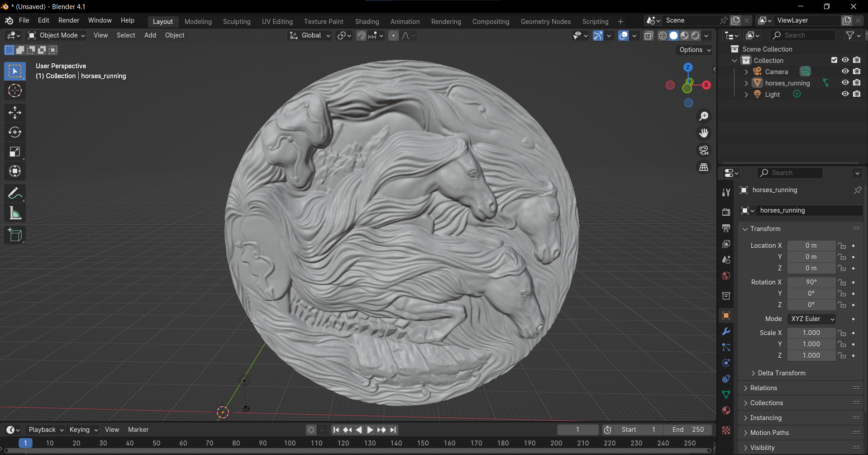Play the animation forward
This screenshot has height=455, width=868.
point(370,430)
